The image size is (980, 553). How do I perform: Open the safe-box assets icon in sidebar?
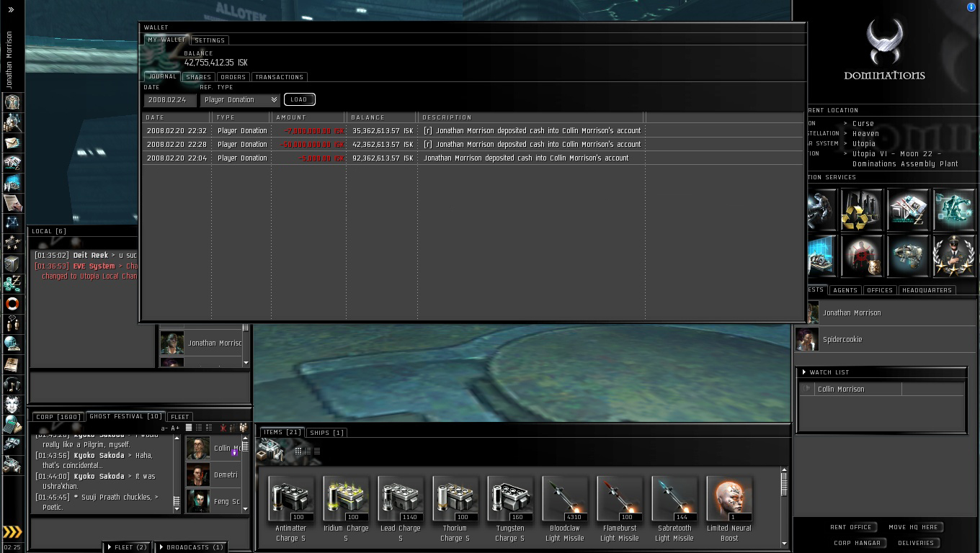coord(12,264)
